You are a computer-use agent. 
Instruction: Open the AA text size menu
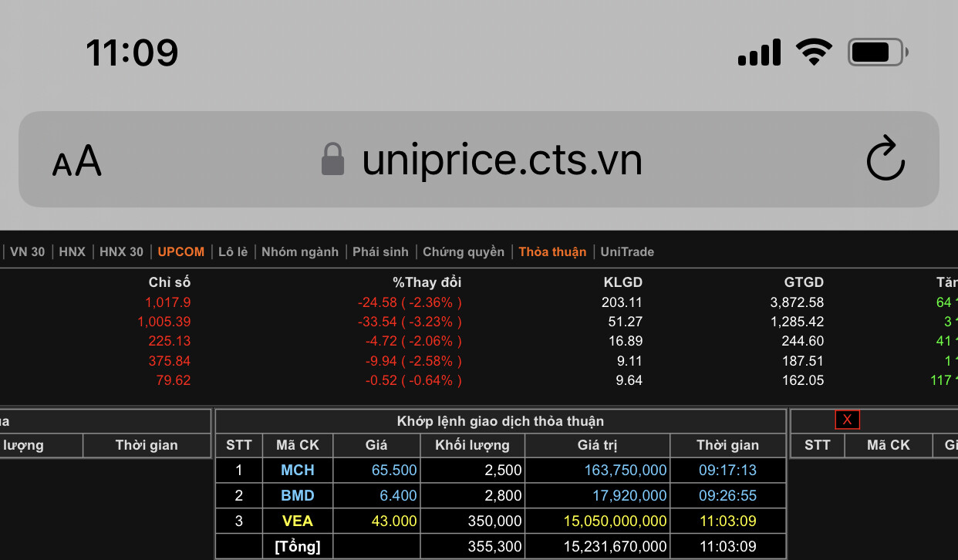pyautogui.click(x=77, y=160)
